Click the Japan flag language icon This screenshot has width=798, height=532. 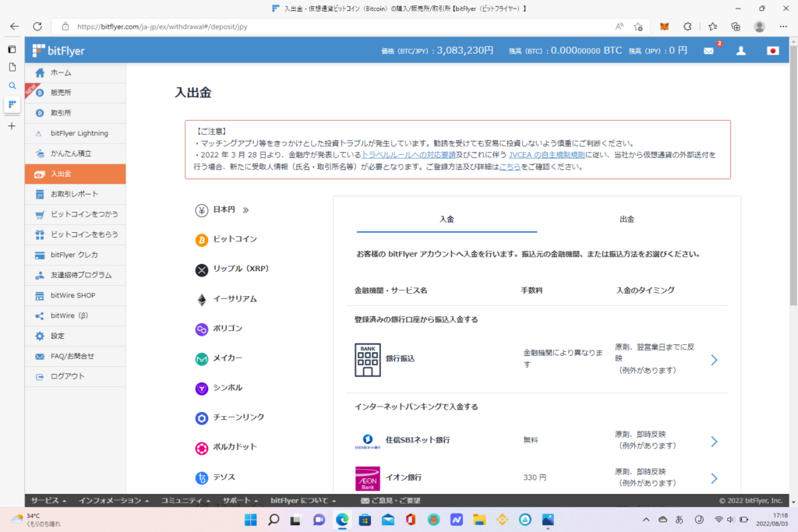[x=772, y=51]
